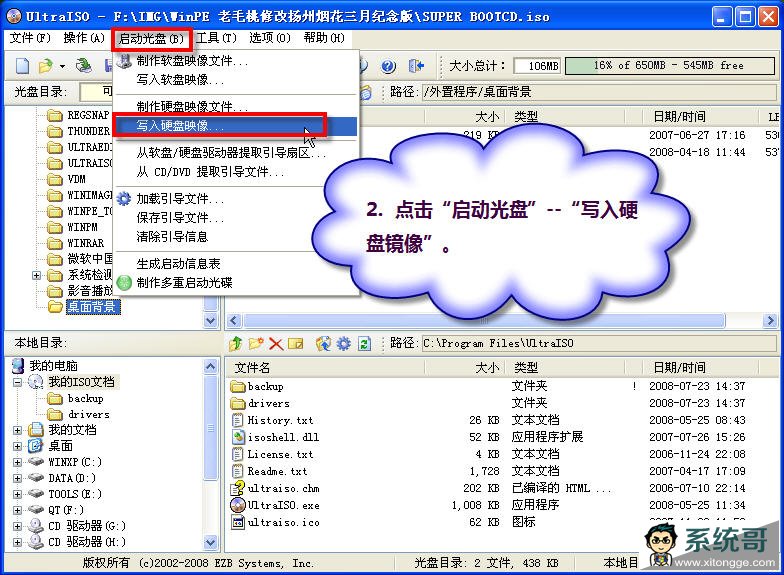Open the 启动光盘(B) menu
Image resolution: width=784 pixels, height=575 pixels.
152,38
